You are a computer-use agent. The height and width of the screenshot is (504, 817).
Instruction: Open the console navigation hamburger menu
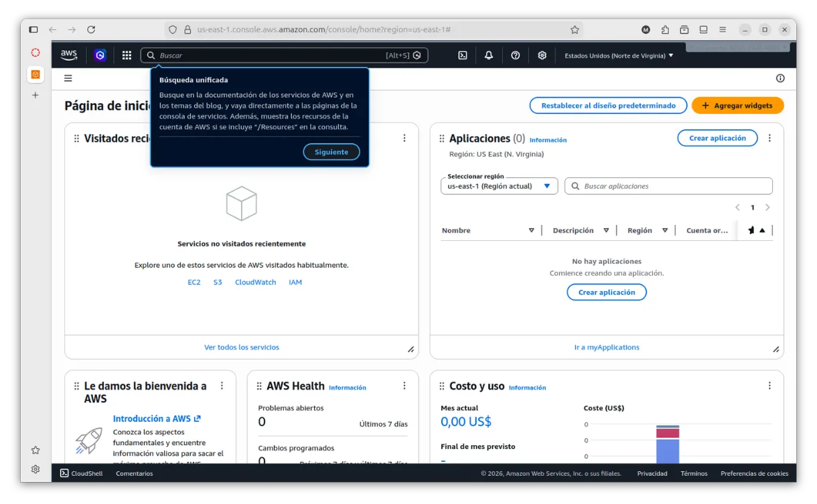(x=68, y=78)
